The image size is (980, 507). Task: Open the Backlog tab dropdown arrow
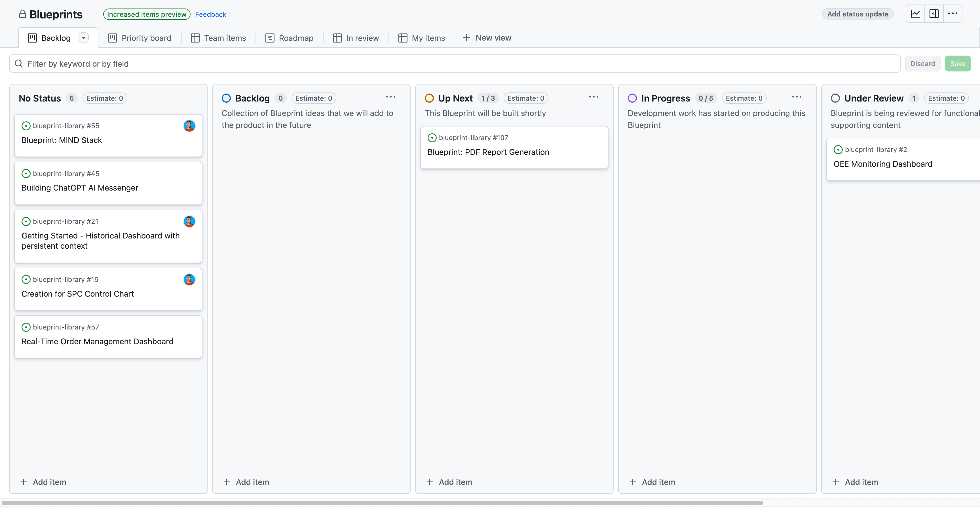point(84,38)
